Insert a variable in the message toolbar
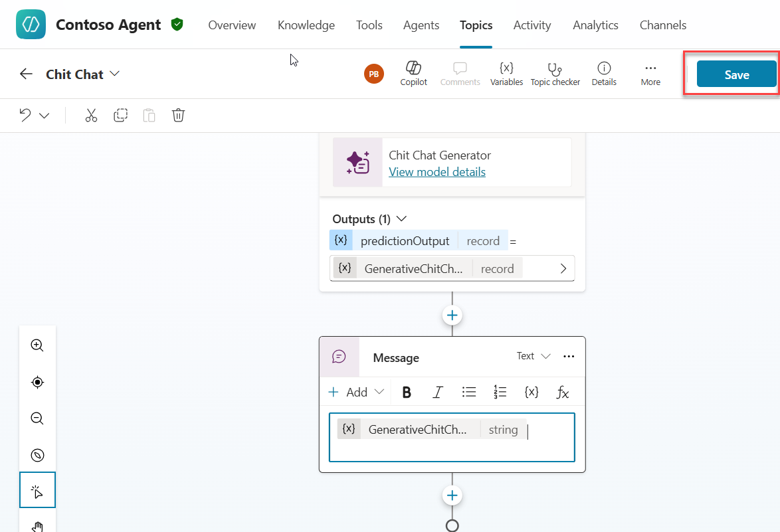The height and width of the screenshot is (532, 780). point(531,392)
